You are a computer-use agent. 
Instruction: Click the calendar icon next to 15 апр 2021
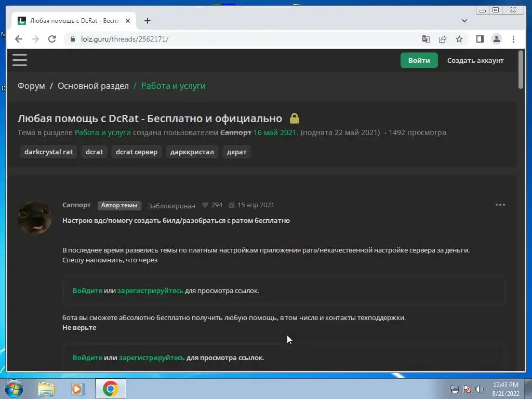point(232,205)
